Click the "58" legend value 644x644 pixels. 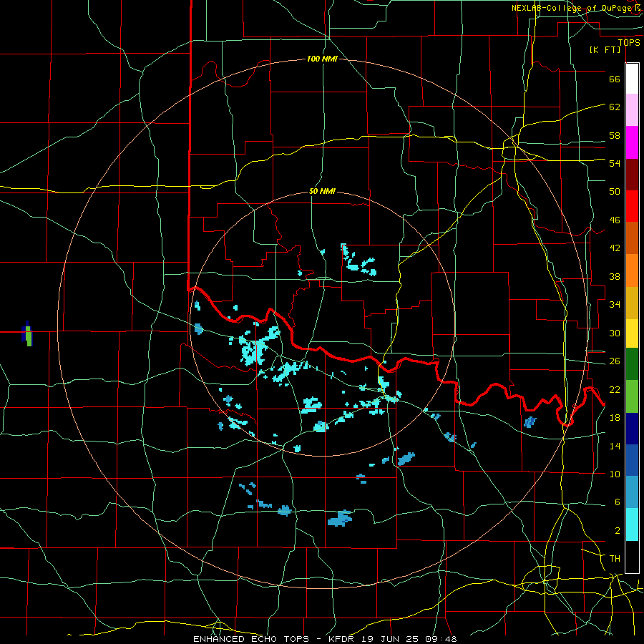(615, 135)
